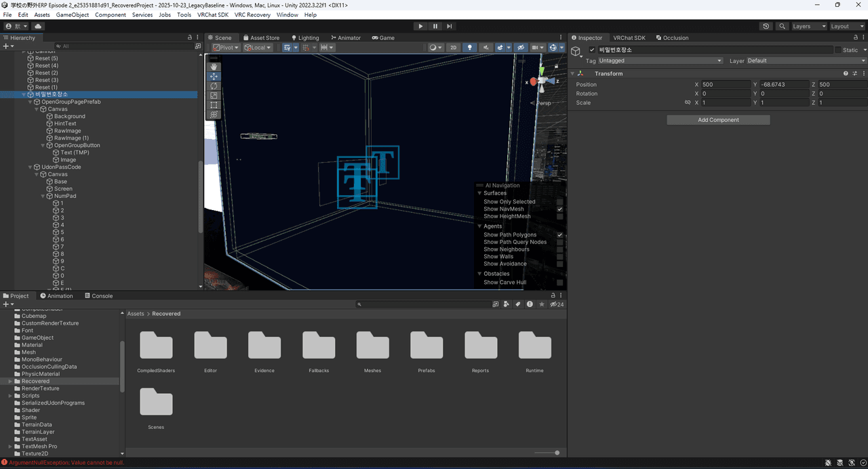Open the Pivot mode dropdown

226,47
